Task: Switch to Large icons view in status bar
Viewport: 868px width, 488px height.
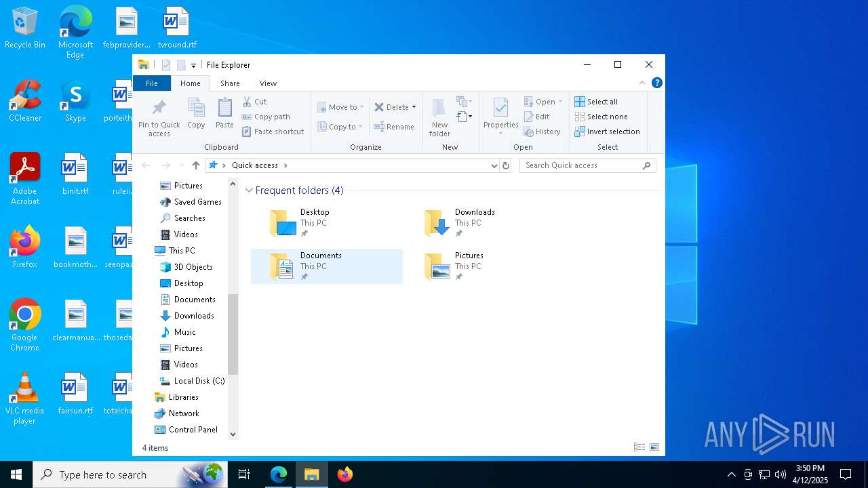Action: click(654, 447)
